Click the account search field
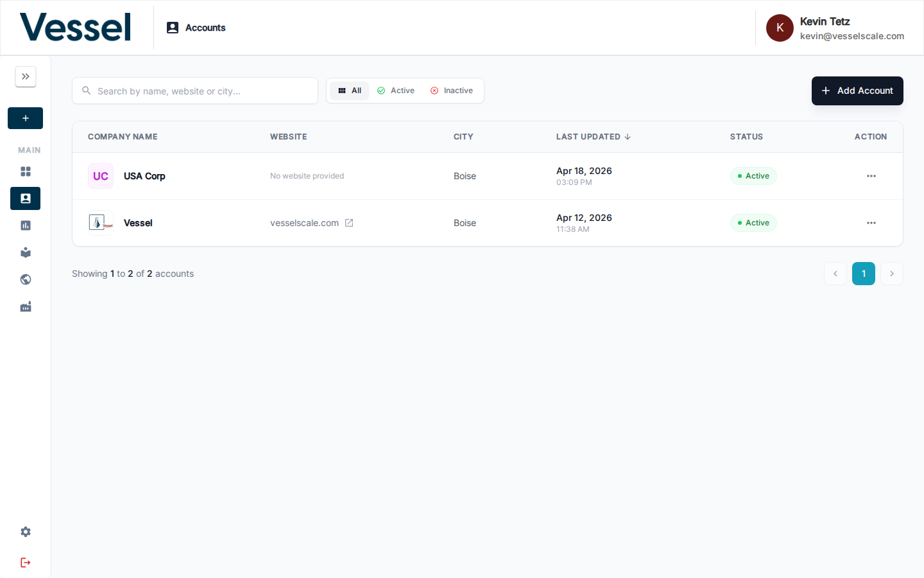924x578 pixels. click(x=195, y=91)
